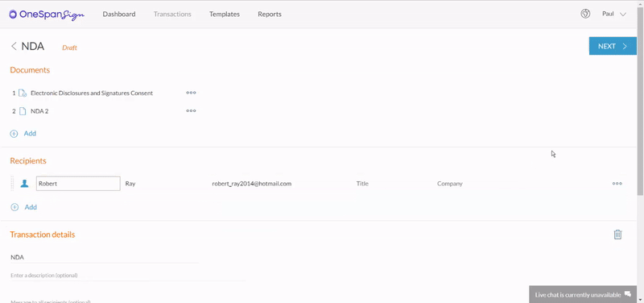Edit the transaction name NDA field
This screenshot has height=303, width=644.
(x=105, y=257)
